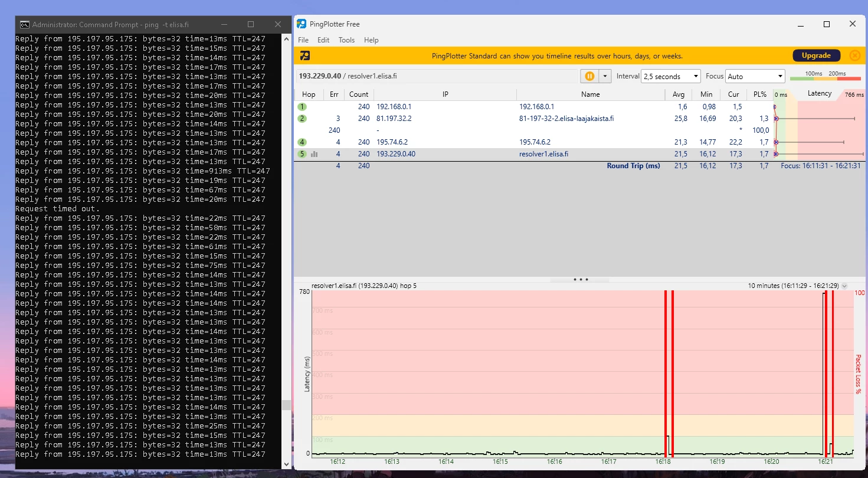Image resolution: width=868 pixels, height=478 pixels.
Task: Open the File menu
Action: [x=303, y=40]
